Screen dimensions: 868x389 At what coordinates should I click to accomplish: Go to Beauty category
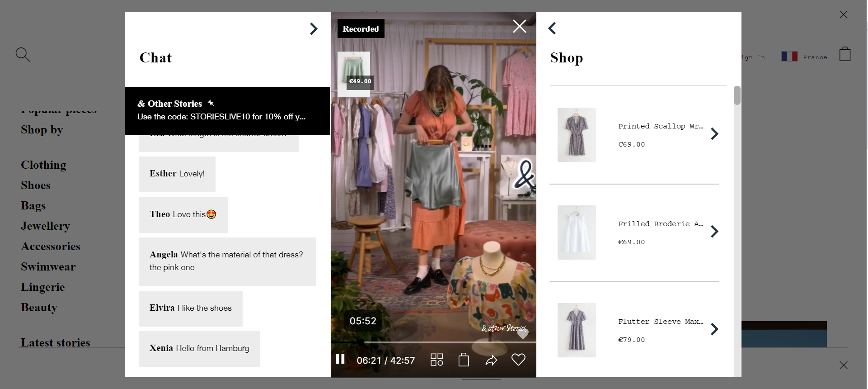pos(39,308)
